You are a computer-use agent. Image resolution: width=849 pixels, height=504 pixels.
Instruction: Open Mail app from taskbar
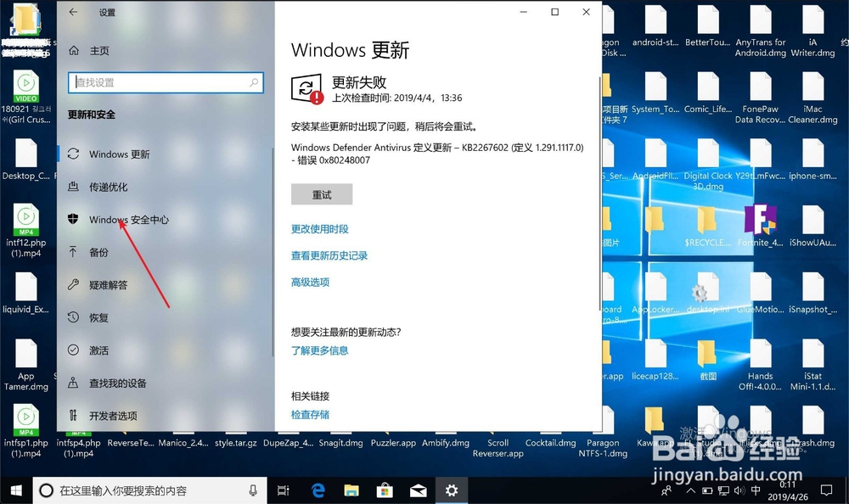tap(418, 490)
